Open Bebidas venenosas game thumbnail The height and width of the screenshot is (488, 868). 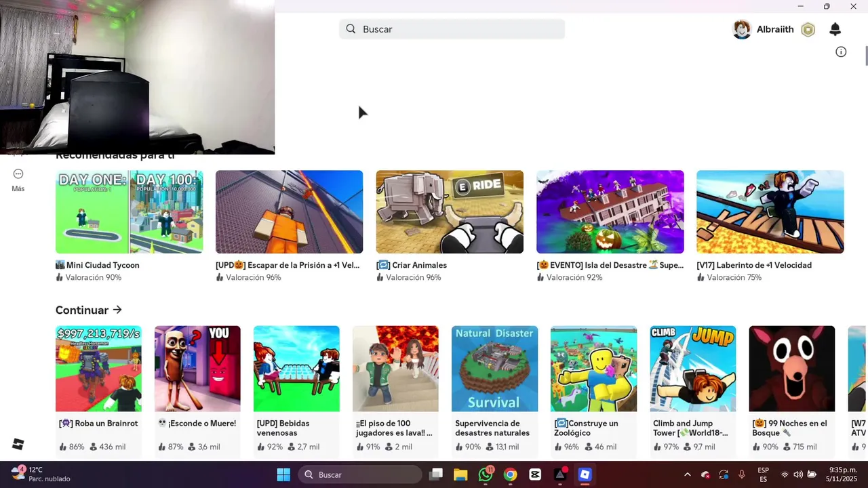coord(296,369)
